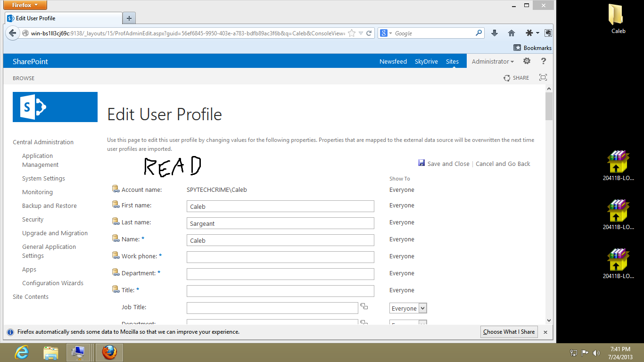Open the SharePoint settings gear

point(527,61)
